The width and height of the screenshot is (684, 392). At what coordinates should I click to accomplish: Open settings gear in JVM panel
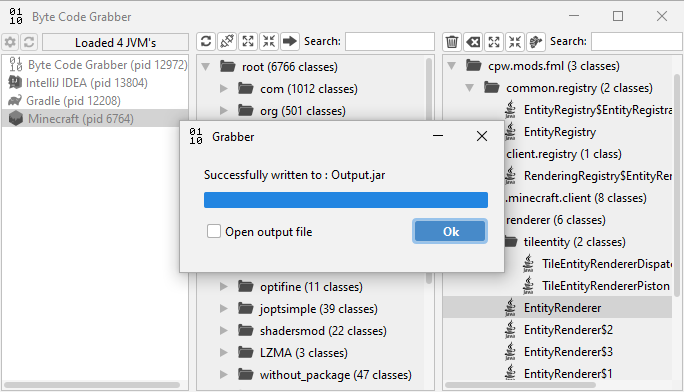point(10,42)
